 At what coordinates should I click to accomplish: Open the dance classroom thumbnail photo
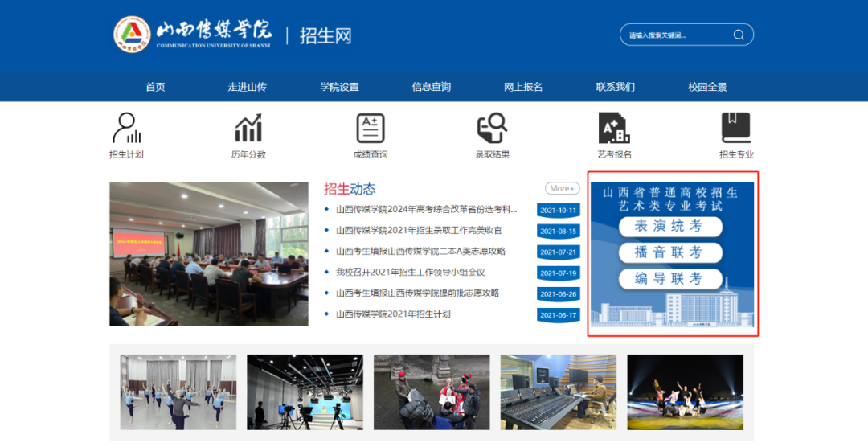178,392
